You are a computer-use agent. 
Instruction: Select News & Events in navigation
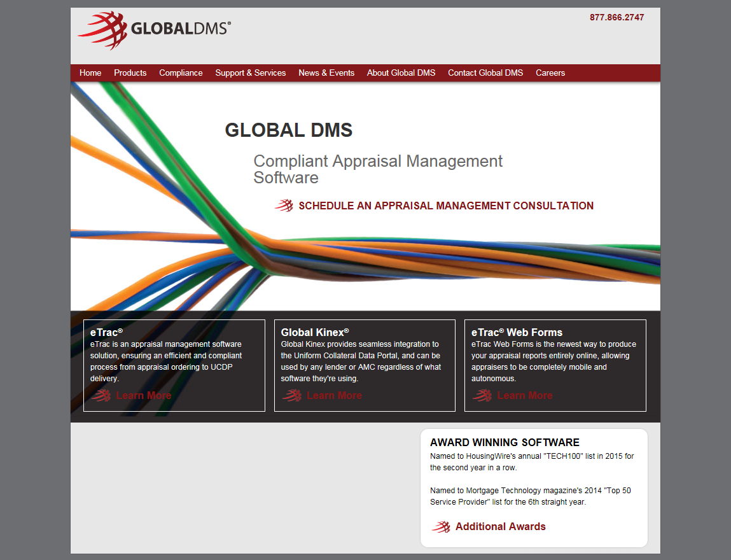pos(326,73)
